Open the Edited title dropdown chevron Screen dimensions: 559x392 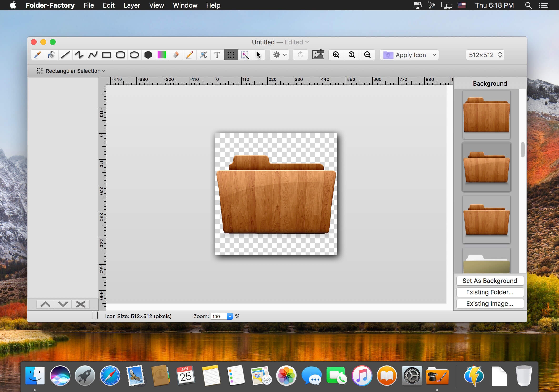coord(307,42)
